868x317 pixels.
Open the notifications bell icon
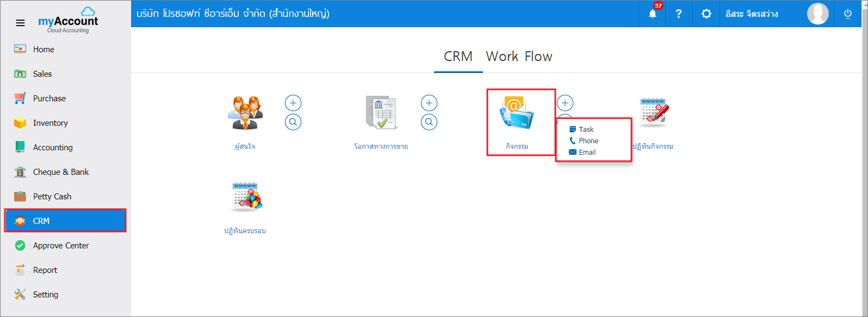[x=653, y=14]
